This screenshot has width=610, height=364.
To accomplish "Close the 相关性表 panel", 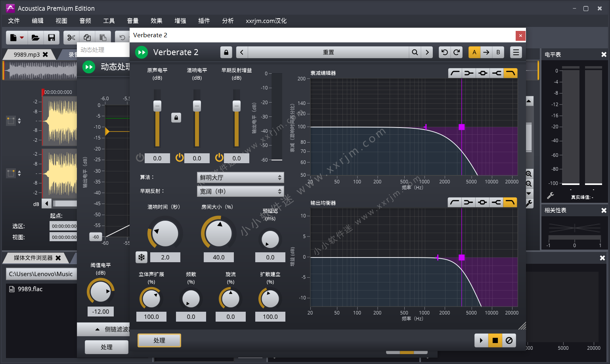I will (604, 210).
